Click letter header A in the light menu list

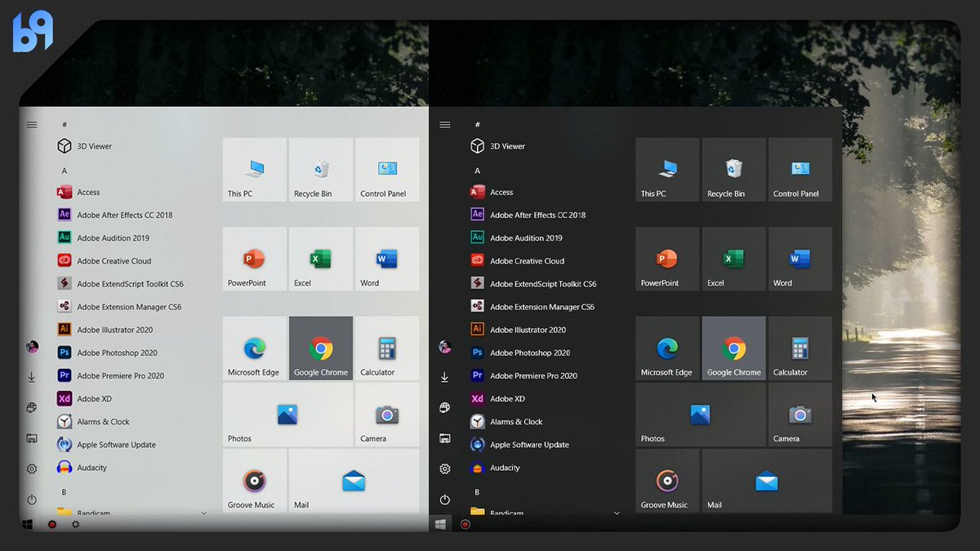tap(65, 171)
